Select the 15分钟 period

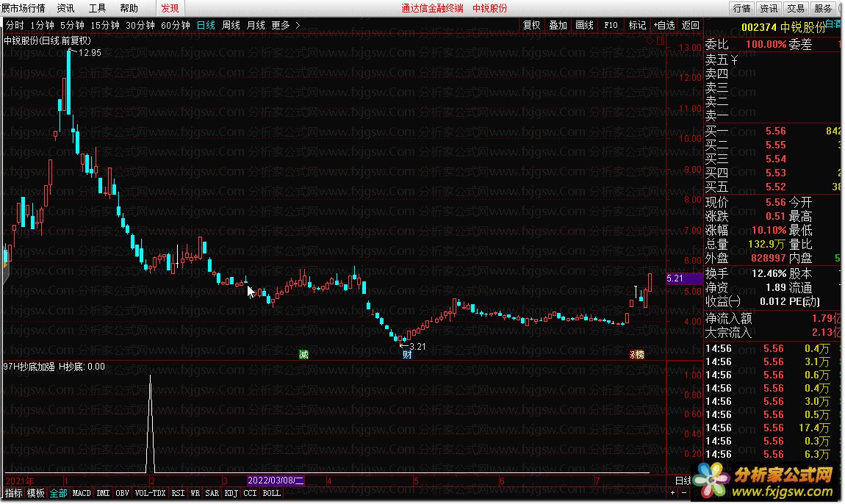[105, 25]
